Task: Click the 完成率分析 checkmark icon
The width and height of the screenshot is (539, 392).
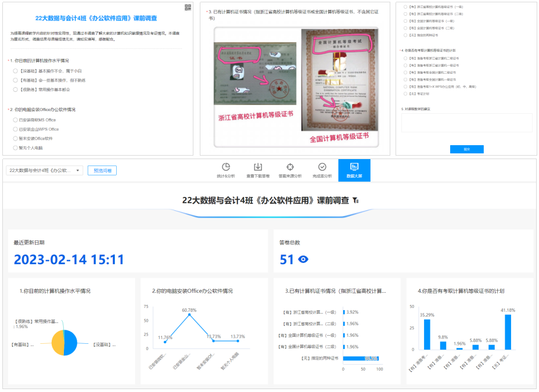Action: (x=322, y=167)
